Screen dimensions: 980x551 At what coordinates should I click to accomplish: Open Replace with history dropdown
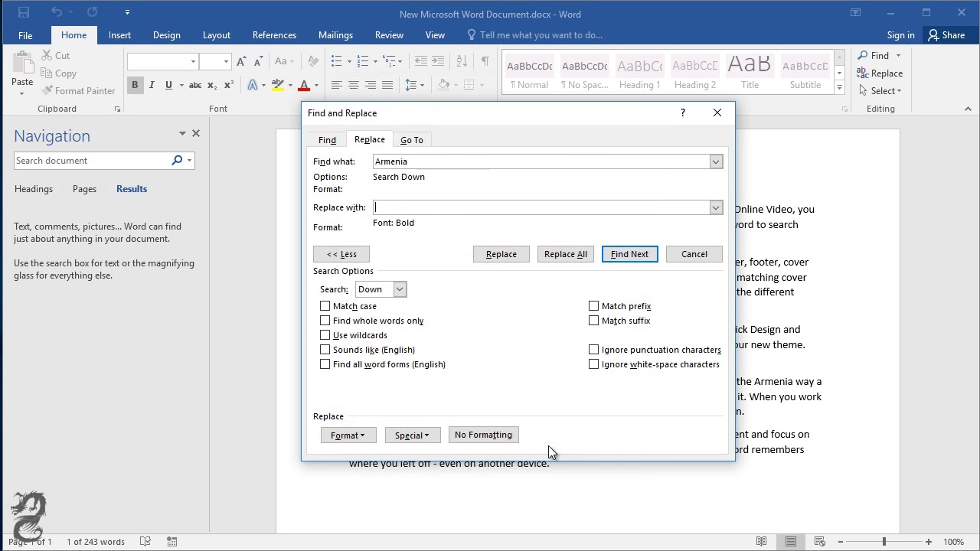715,207
